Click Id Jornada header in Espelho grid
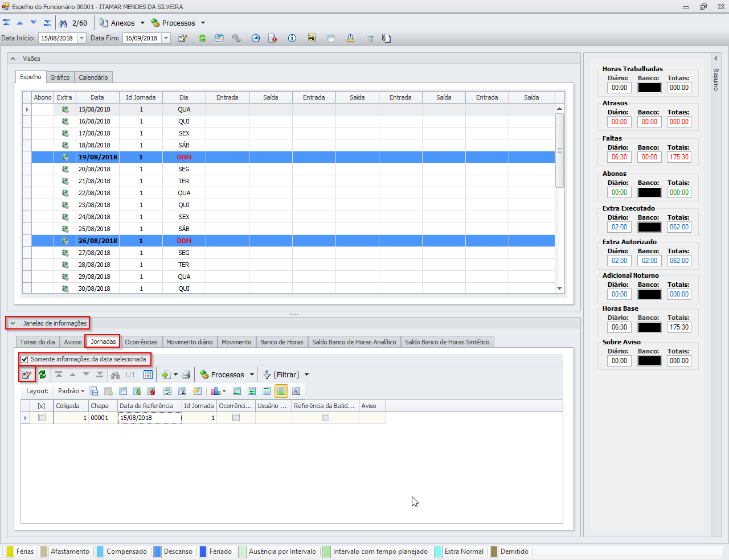Image resolution: width=729 pixels, height=560 pixels. (x=141, y=97)
